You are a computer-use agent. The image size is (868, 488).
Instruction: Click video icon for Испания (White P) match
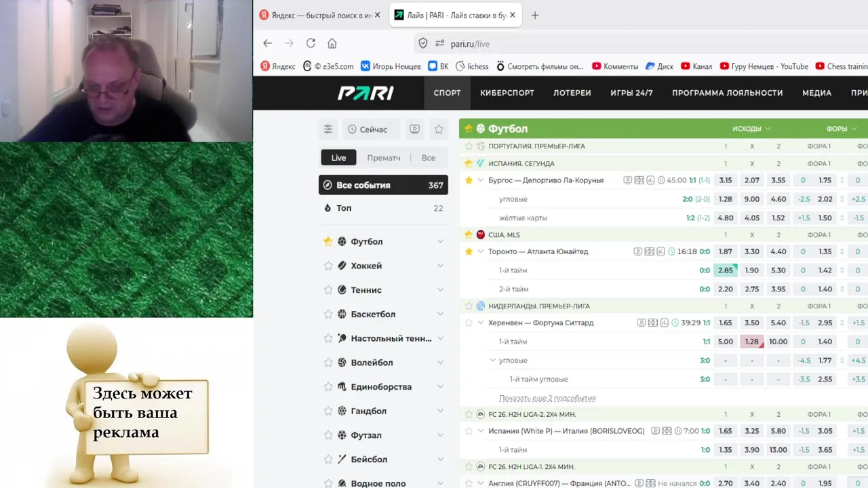[655, 430]
